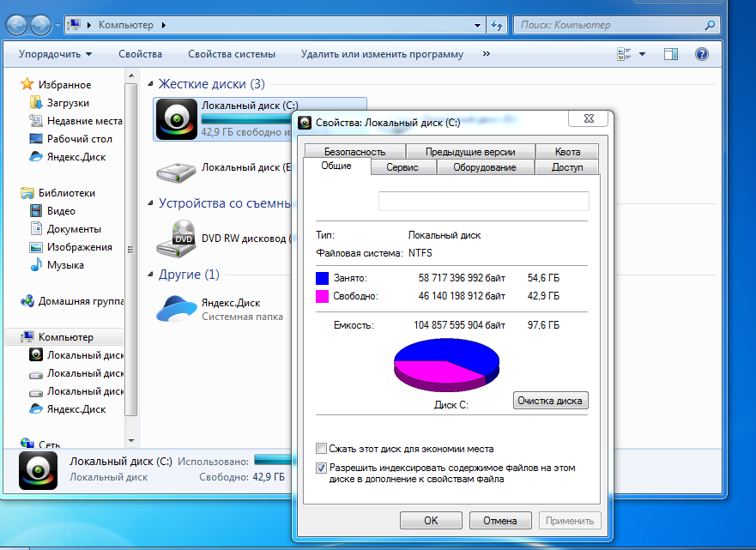The image size is (756, 550).
Task: Click the Yandex.Disk icon under Other
Action: (175, 308)
